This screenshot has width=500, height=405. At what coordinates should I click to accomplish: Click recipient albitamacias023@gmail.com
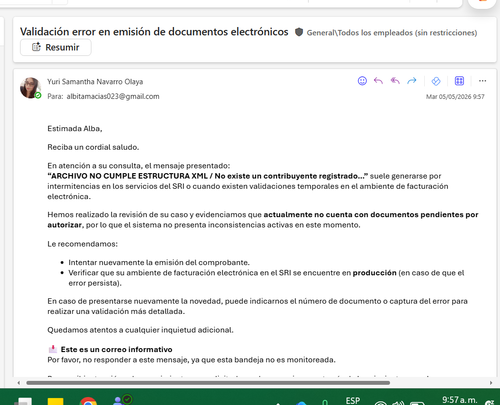pos(113,96)
